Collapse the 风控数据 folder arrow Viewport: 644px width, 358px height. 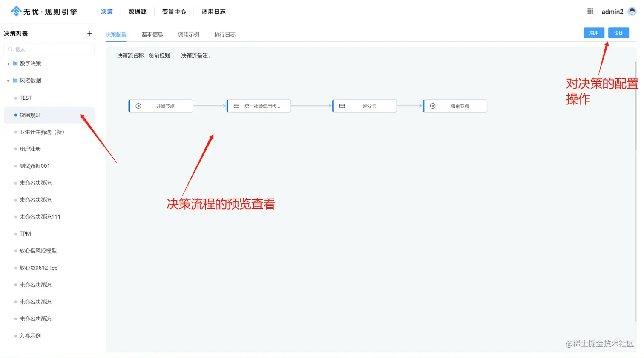8,81
